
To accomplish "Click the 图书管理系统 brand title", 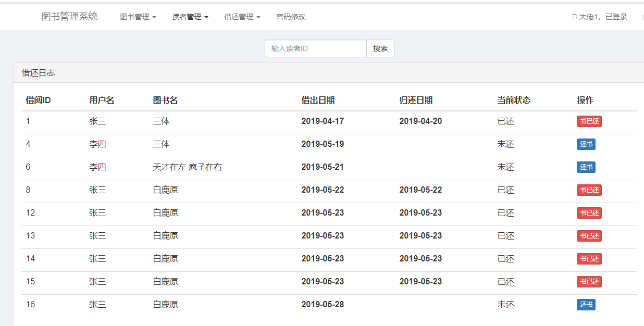I will [x=69, y=16].
